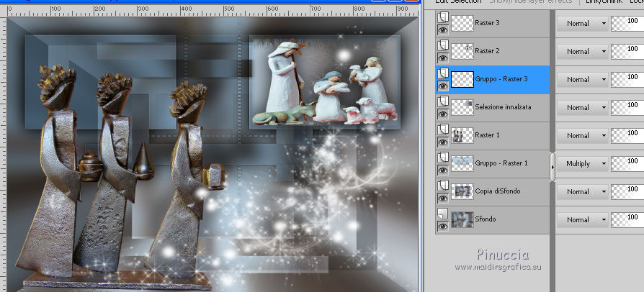Change blend mode of Gruppo - Raster 3

coord(582,80)
